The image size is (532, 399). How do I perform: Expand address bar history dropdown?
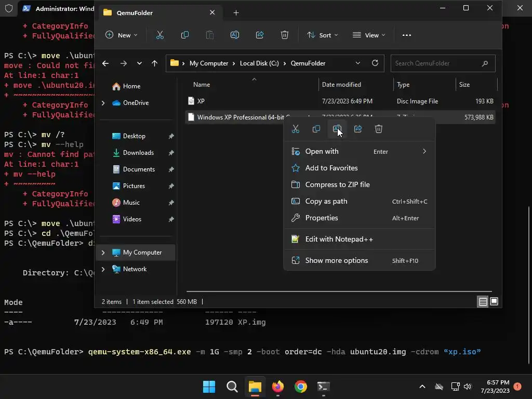click(357, 63)
